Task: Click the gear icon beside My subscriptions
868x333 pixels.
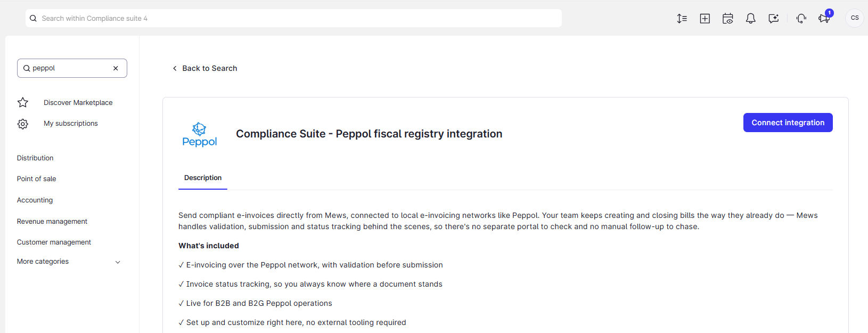Action: (x=23, y=124)
